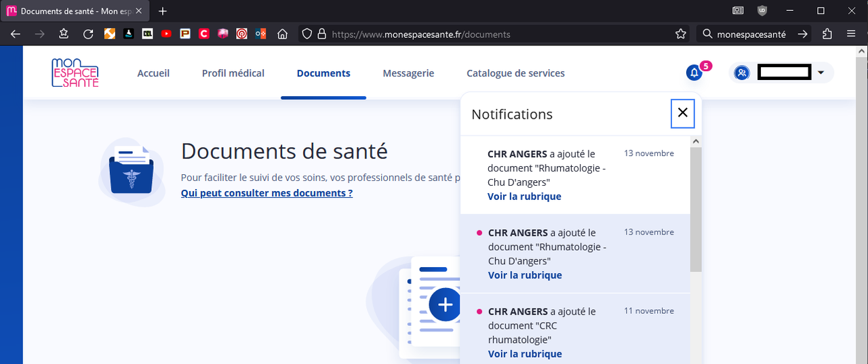Click the Mon Espace Santé logo

point(75,73)
